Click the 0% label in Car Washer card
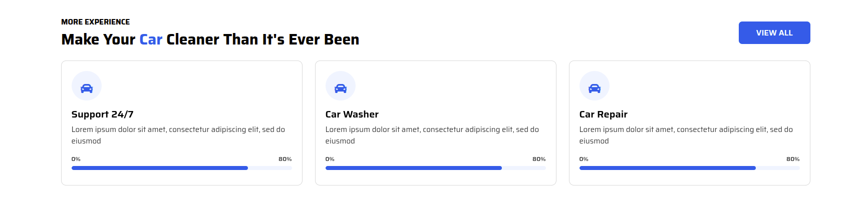 330,159
